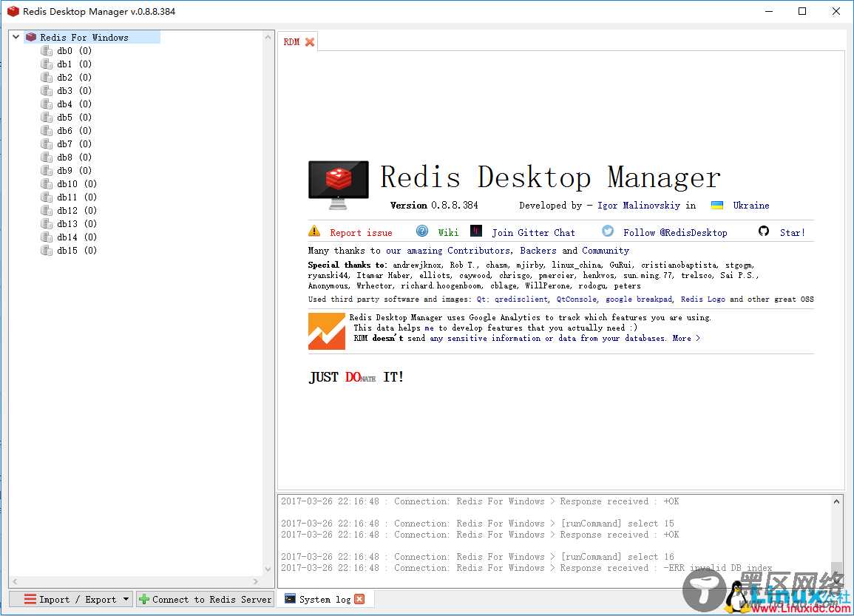
Task: Switch to the System log tab
Action: (325, 599)
